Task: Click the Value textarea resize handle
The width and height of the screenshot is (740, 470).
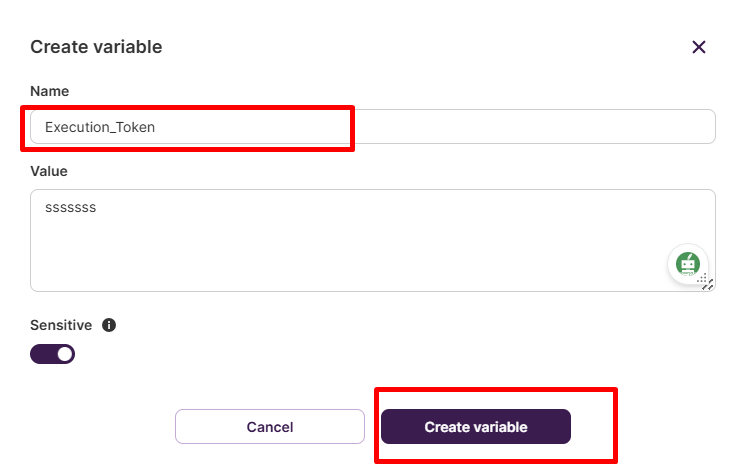Action: [707, 283]
